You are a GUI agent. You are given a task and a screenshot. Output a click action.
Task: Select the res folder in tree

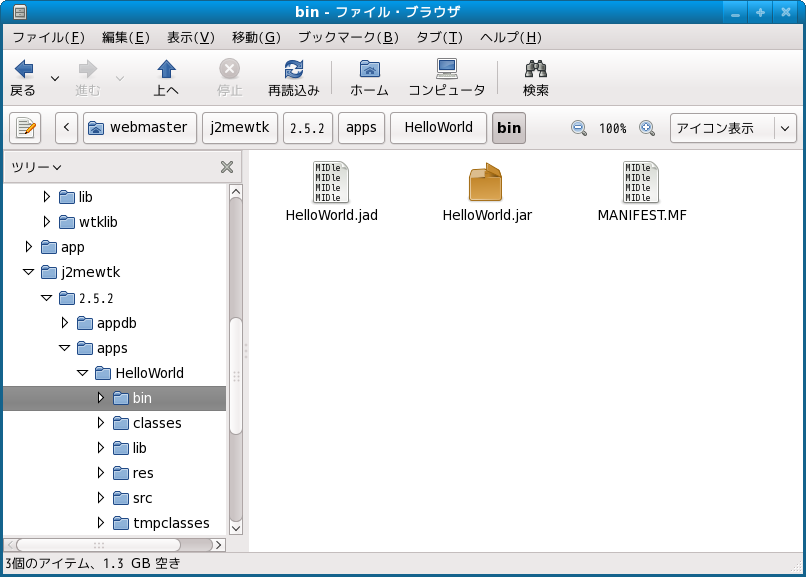(133, 473)
